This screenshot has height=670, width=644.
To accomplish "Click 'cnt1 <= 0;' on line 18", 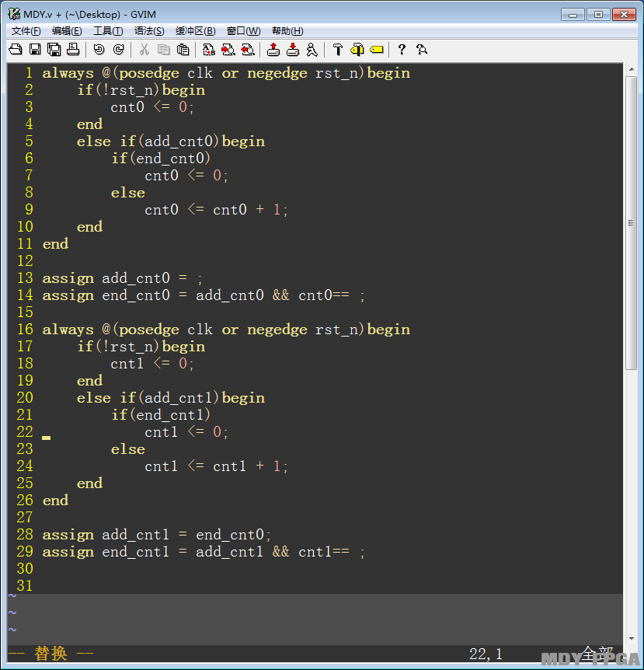I will click(152, 364).
